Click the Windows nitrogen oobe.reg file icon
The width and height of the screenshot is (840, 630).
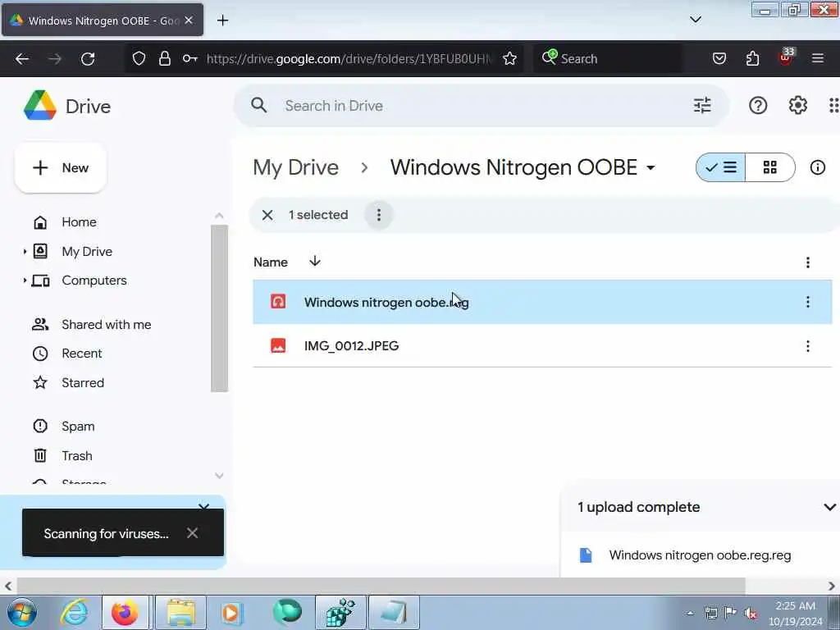[x=278, y=302]
